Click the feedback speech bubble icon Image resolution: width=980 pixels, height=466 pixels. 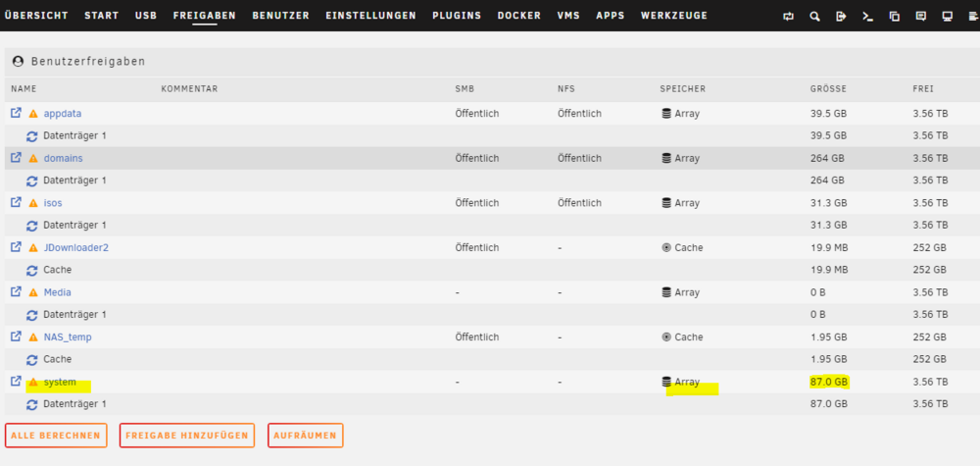pos(920,17)
